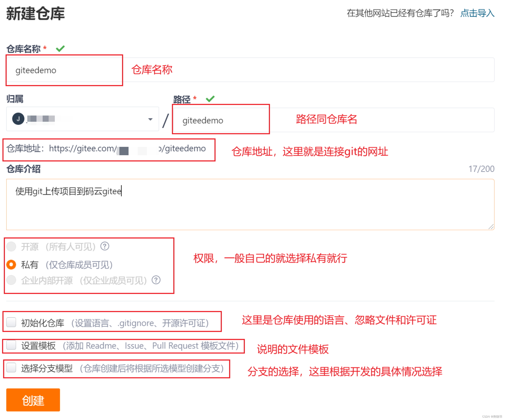Click the help icon next to 开源 option

pos(105,246)
